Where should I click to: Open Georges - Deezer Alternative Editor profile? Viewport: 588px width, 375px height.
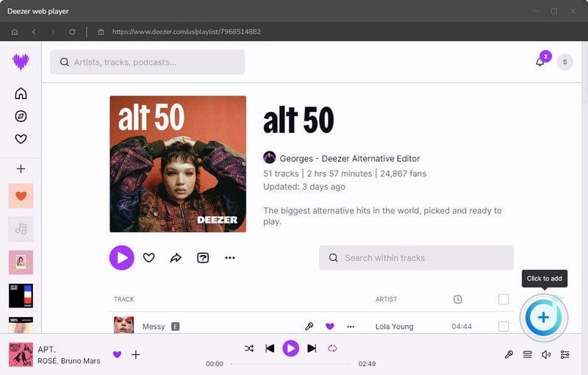[350, 159]
